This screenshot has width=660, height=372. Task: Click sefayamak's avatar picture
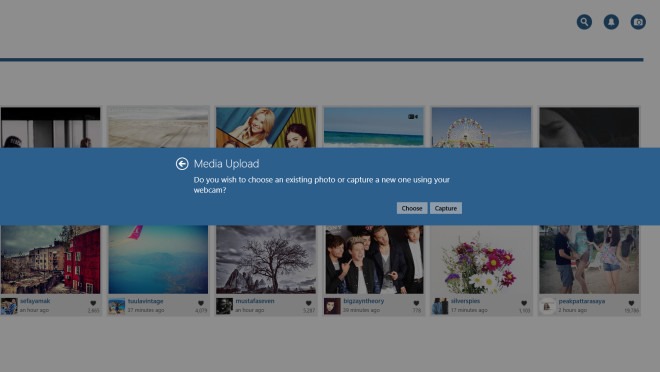coord(9,306)
